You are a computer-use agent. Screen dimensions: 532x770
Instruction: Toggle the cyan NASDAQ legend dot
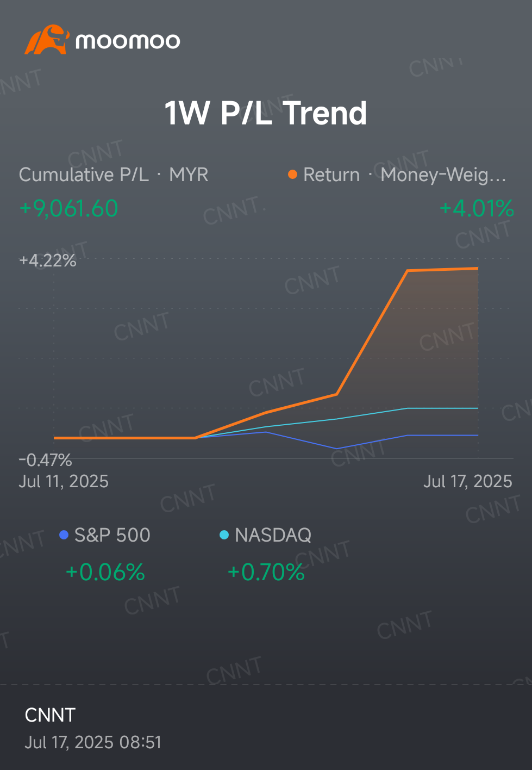tap(224, 535)
